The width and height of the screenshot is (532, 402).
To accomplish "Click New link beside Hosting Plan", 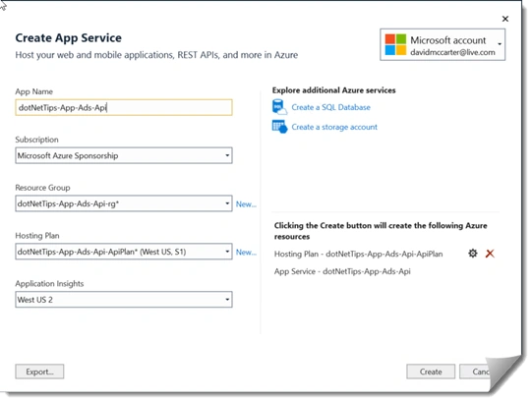I will [246, 253].
